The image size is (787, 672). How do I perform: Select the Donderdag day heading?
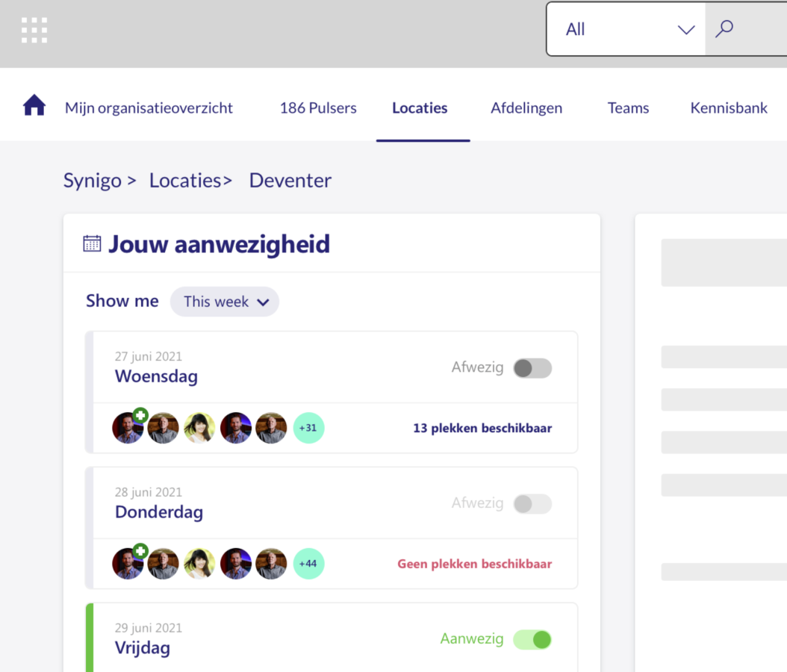click(x=159, y=512)
